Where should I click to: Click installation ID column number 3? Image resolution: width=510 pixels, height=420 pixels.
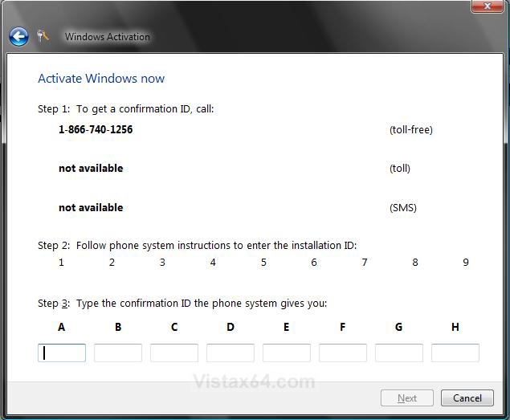[x=162, y=263]
